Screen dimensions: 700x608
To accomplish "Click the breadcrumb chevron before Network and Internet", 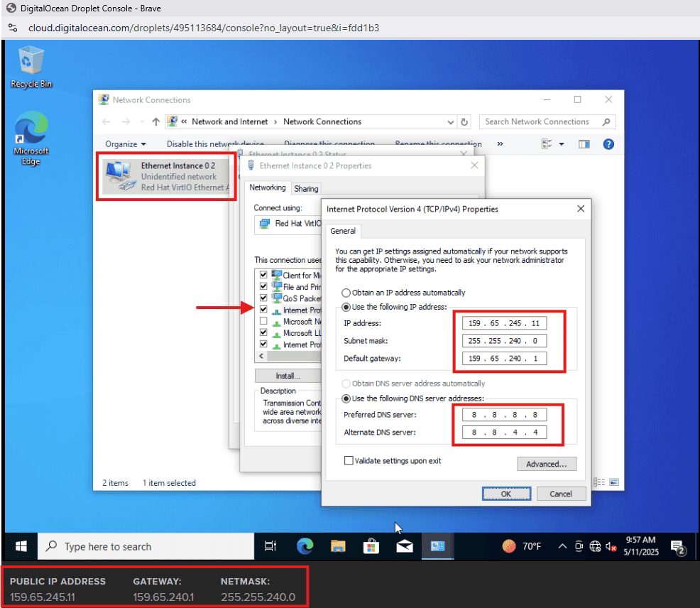I will point(184,121).
